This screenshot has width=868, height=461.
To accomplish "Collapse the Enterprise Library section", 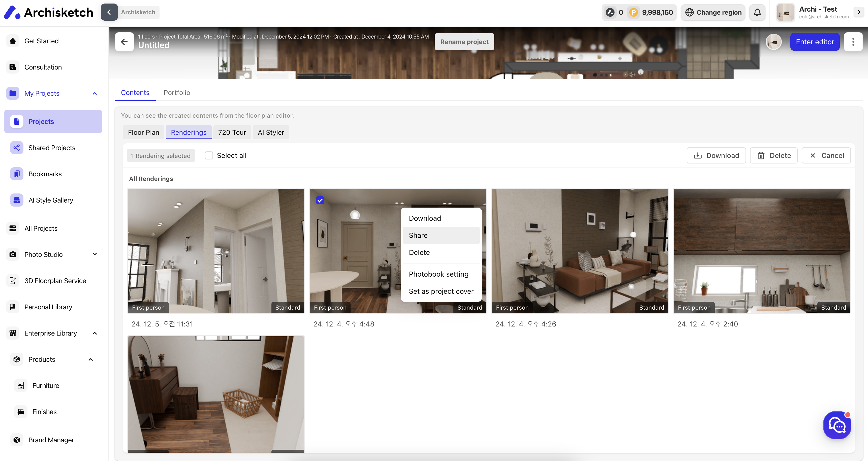I will pos(95,333).
